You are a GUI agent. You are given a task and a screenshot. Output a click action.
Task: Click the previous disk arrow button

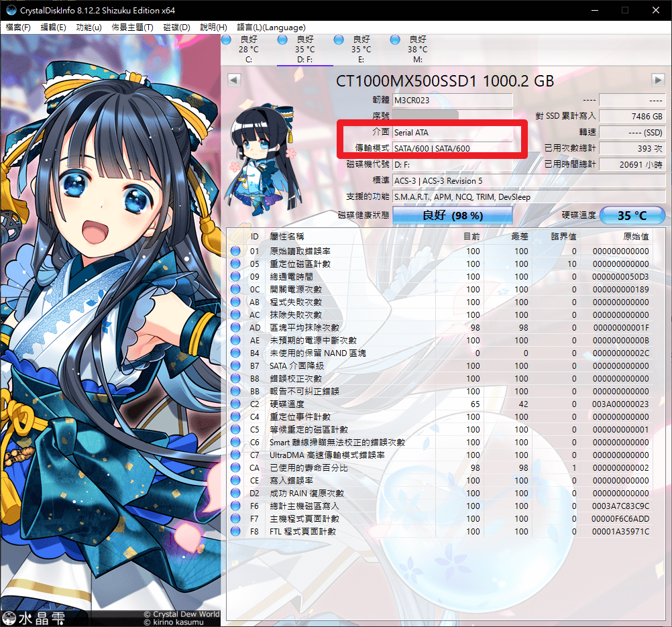coord(234,80)
